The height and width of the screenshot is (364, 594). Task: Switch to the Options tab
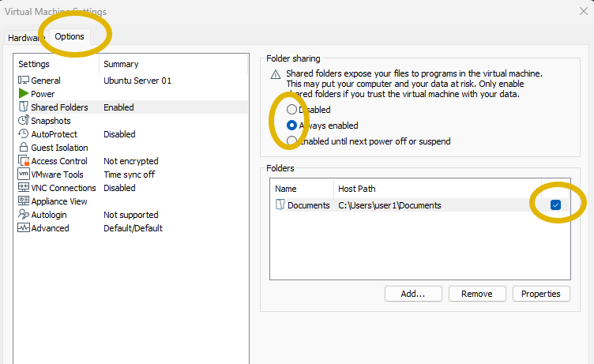(70, 37)
